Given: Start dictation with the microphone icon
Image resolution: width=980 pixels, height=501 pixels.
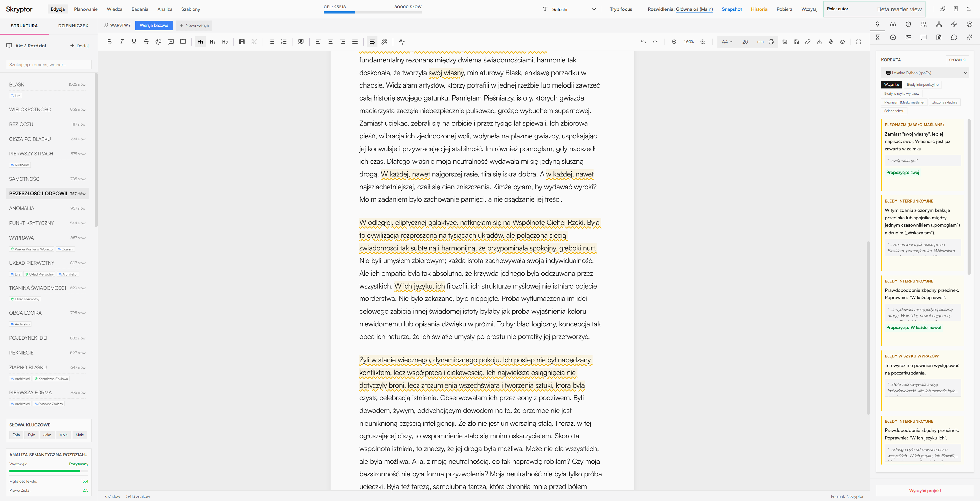Looking at the screenshot, I should [x=831, y=42].
